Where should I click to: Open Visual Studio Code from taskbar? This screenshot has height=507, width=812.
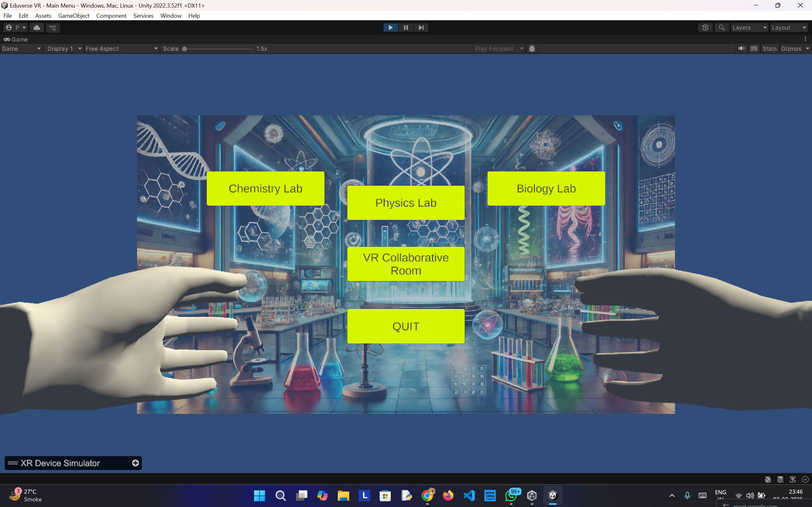pos(469,495)
